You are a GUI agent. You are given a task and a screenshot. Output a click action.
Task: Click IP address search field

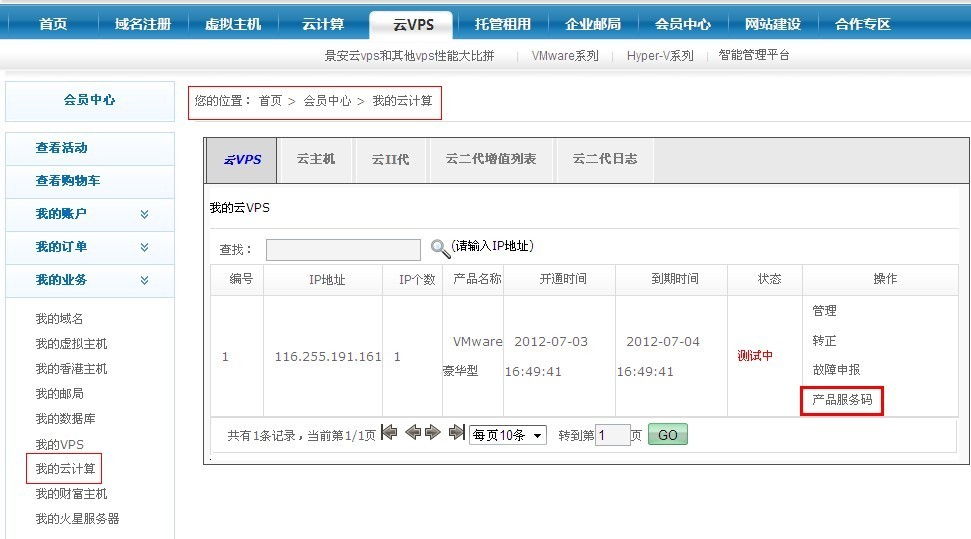tap(343, 249)
